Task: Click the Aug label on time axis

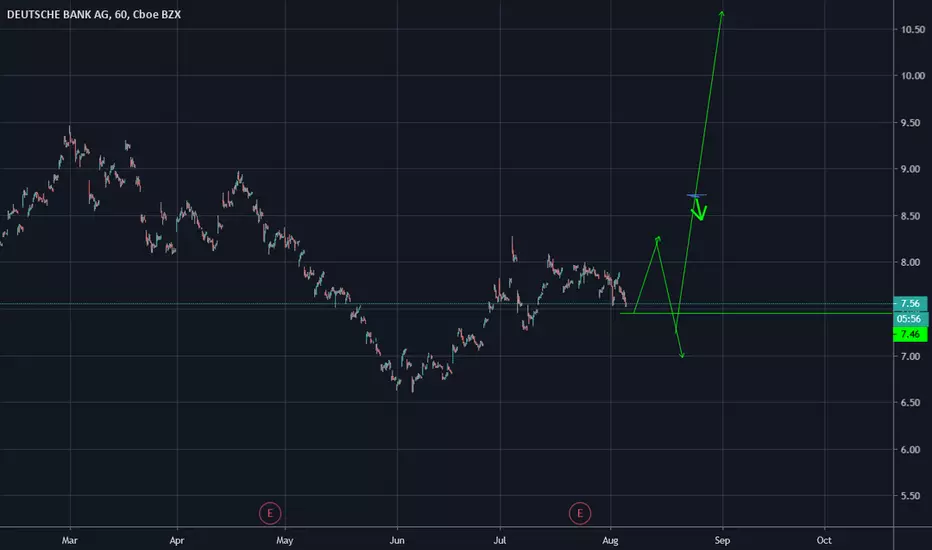Action: tap(610, 540)
